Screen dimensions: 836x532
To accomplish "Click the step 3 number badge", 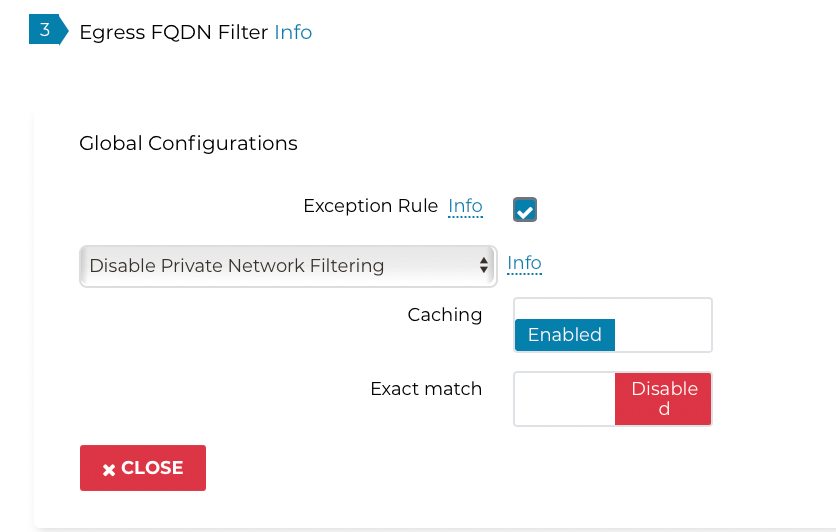I will (x=45, y=31).
